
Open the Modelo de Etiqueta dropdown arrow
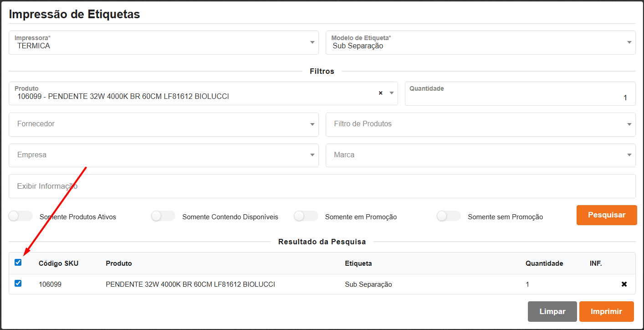(629, 42)
